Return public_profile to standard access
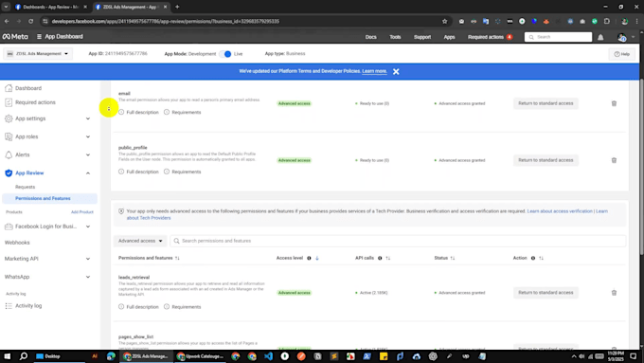 coord(546,160)
